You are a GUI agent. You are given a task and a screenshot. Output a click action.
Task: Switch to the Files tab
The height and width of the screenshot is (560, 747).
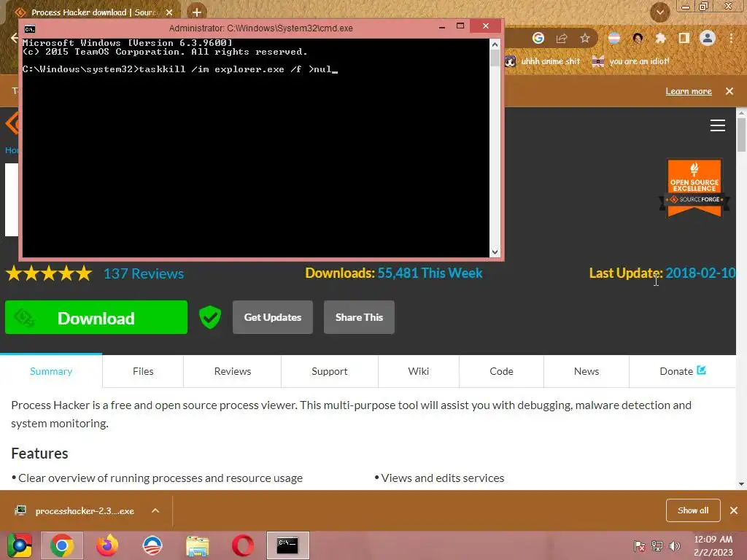pos(143,371)
